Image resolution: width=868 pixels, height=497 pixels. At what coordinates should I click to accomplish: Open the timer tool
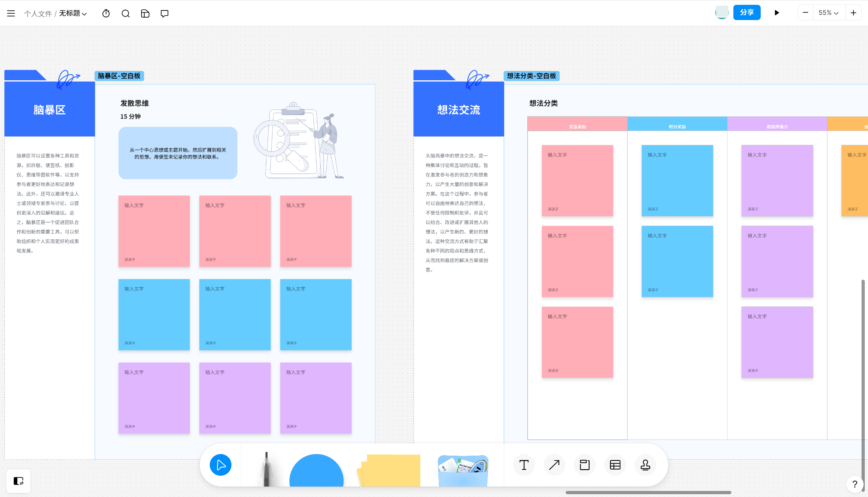point(106,13)
